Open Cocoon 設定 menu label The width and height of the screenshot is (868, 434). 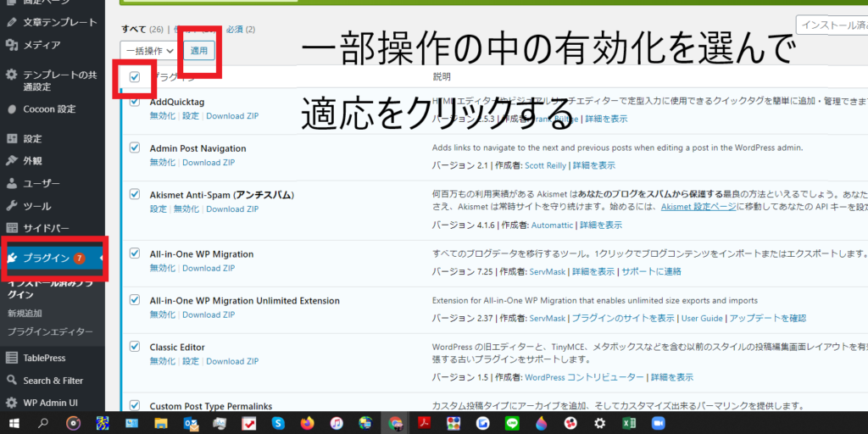[49, 109]
